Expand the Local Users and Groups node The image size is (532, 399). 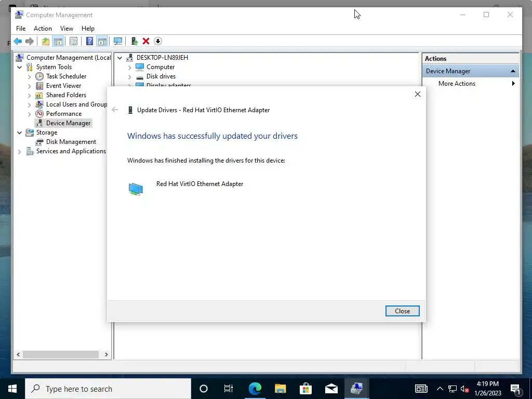click(x=30, y=104)
